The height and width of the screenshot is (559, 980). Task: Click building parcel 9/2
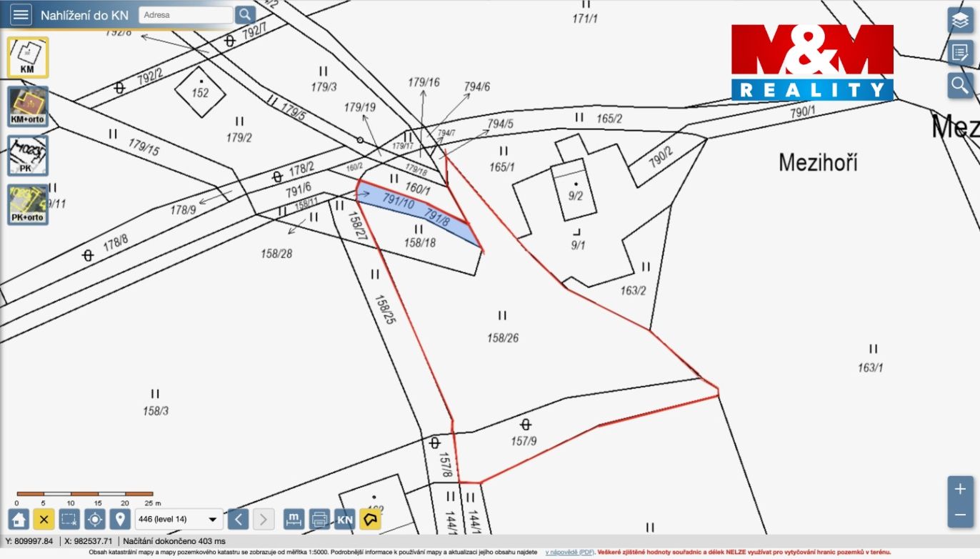576,196
